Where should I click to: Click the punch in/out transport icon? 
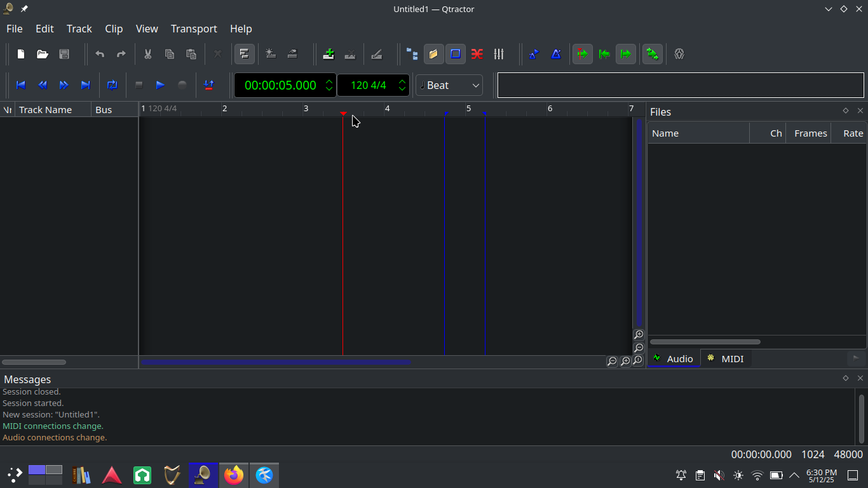[208, 85]
